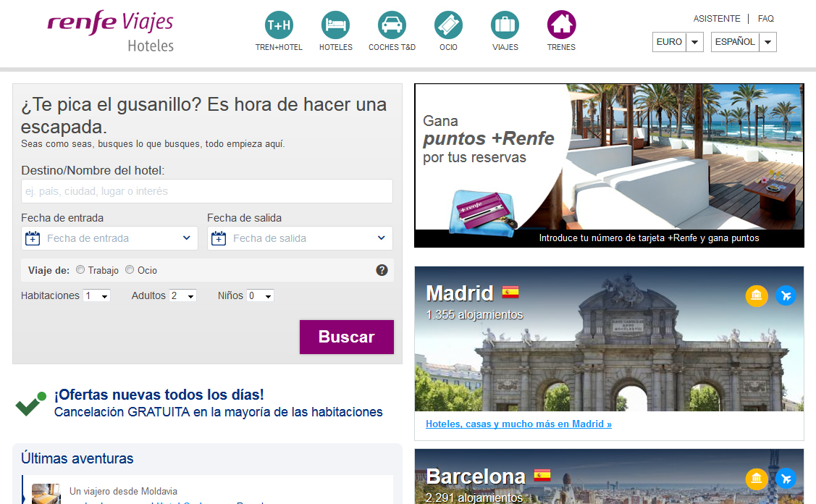Expand the Fecha de entrada date picker
The image size is (816, 504).
(109, 238)
